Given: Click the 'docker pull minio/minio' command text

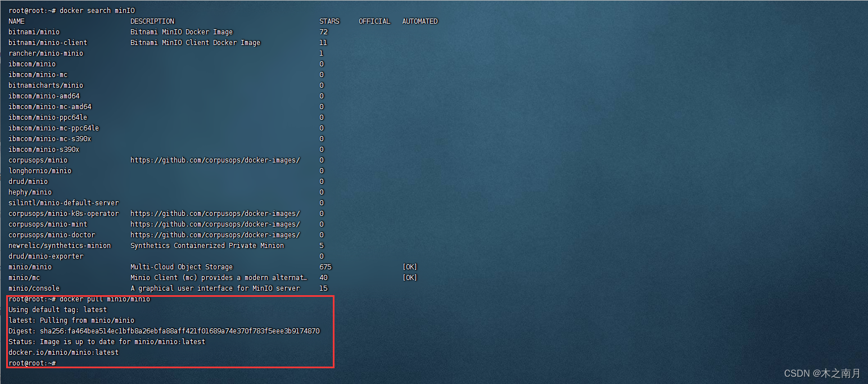Looking at the screenshot, I should (x=105, y=299).
